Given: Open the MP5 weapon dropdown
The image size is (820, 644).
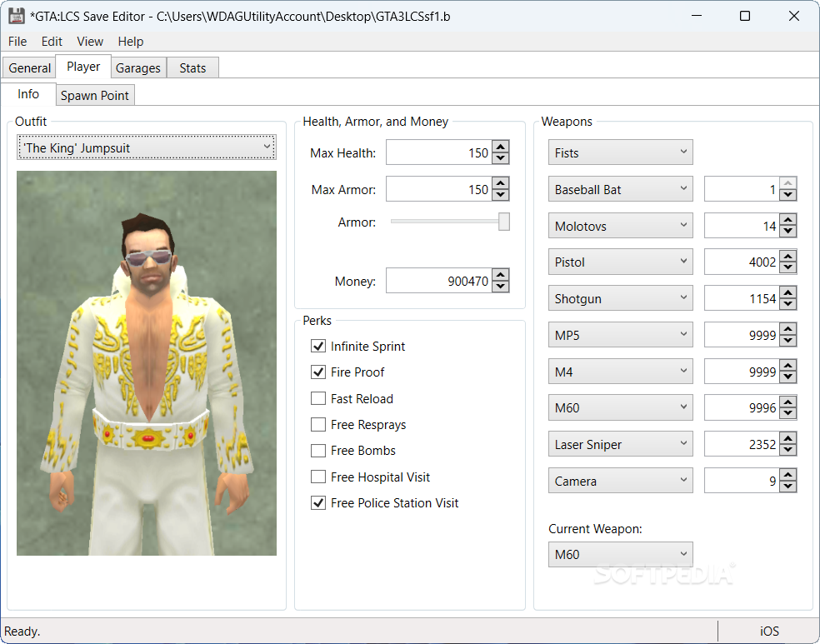Looking at the screenshot, I should [620, 335].
